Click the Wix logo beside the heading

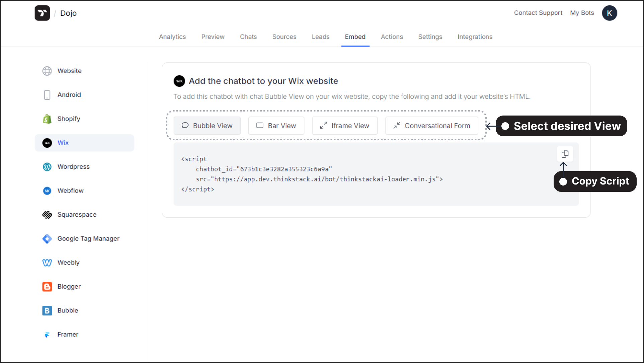tap(179, 81)
